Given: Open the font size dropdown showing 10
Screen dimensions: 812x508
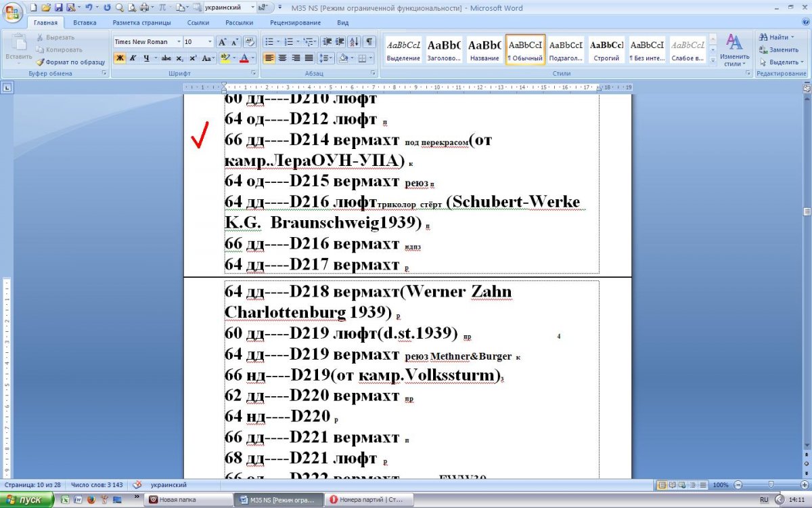Looking at the screenshot, I should tap(210, 42).
